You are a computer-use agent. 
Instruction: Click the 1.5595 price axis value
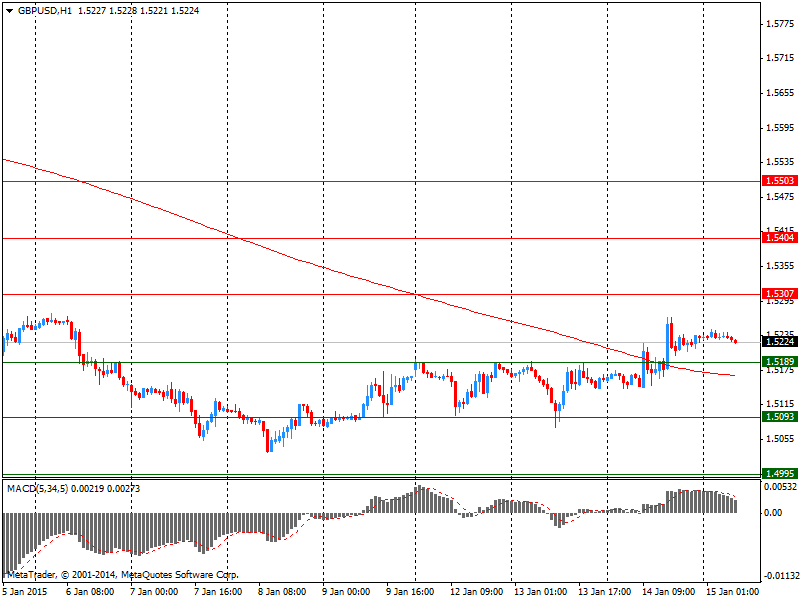tap(780, 128)
